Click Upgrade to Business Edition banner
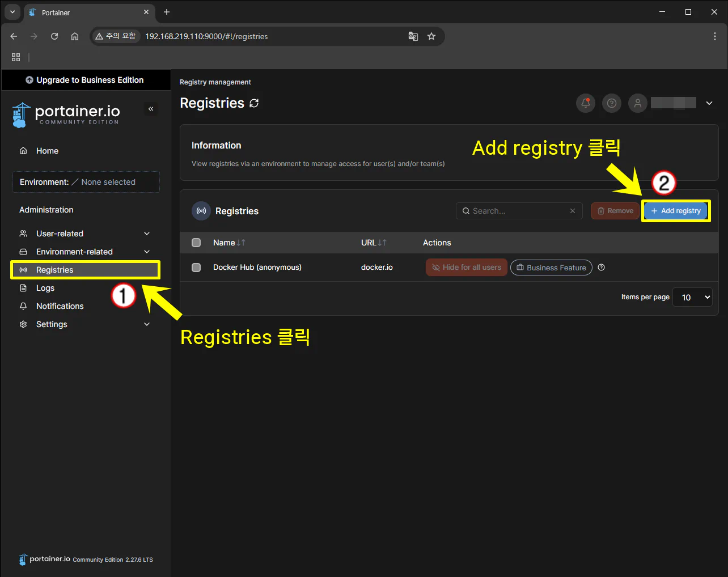Screen dimensions: 728x577 tap(85, 80)
